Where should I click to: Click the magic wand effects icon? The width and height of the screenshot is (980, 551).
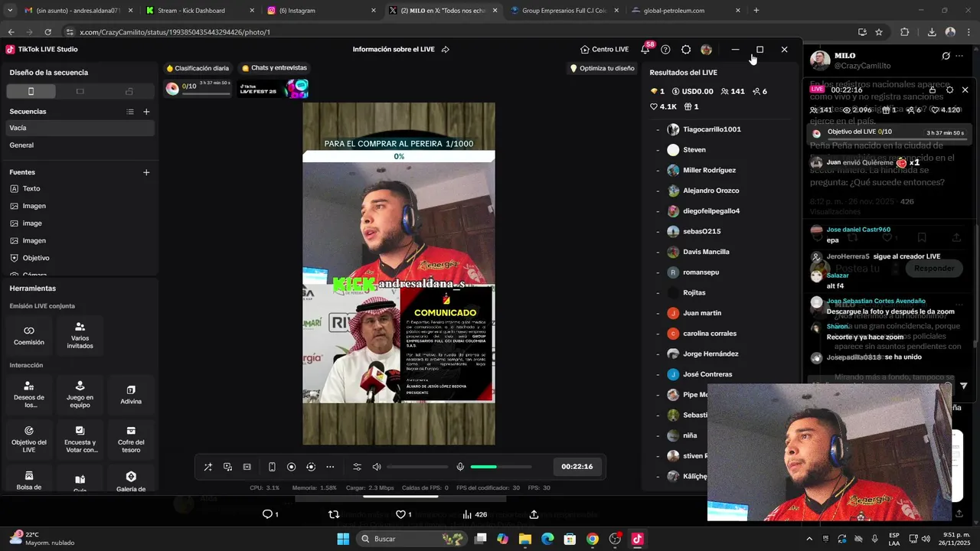(x=207, y=467)
